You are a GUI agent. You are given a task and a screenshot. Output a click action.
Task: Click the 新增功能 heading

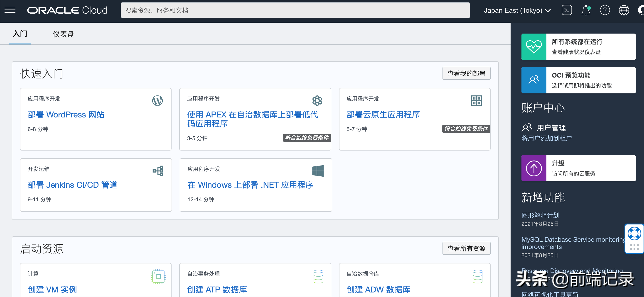click(x=543, y=197)
